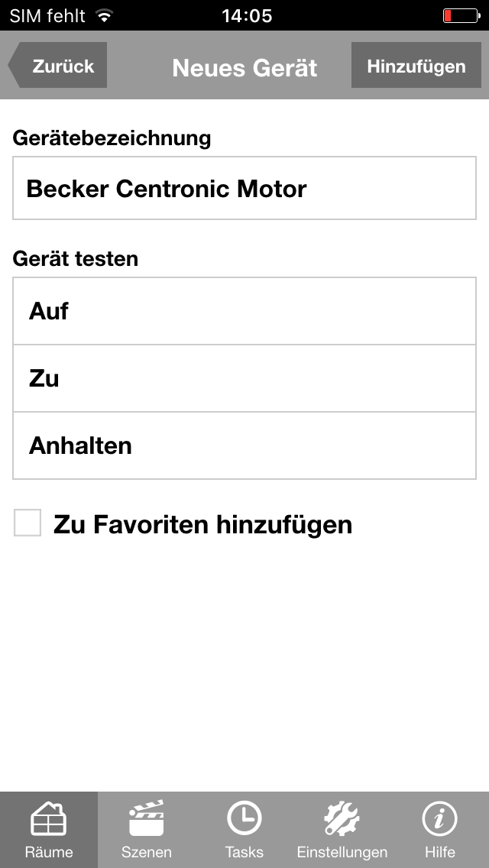The height and width of the screenshot is (868, 489).
Task: Open Einstellungen via the gear-wrench icon
Action: (x=342, y=820)
